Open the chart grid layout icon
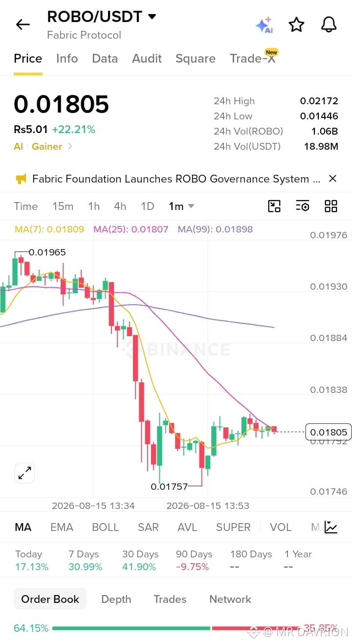This screenshot has height=644, width=352. click(331, 206)
